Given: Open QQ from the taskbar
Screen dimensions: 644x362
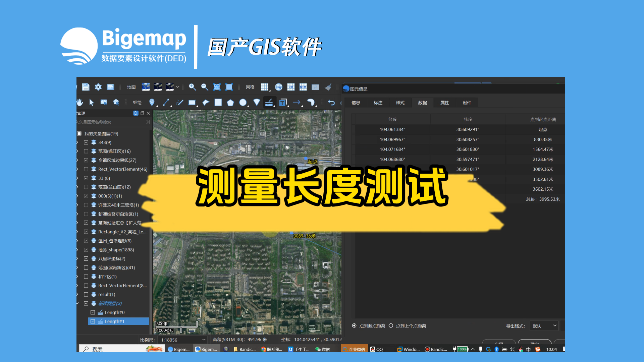Looking at the screenshot, I should point(376,349).
